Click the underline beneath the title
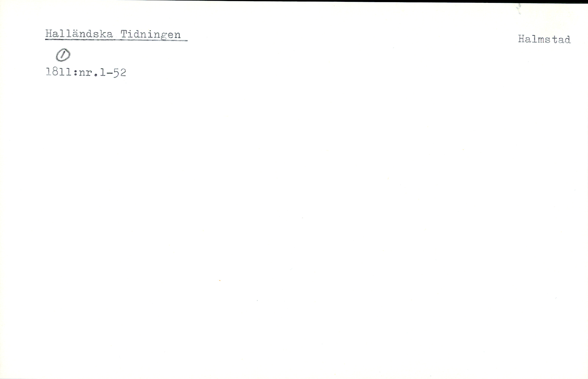Screen dimensions: 588x379 click(x=116, y=40)
